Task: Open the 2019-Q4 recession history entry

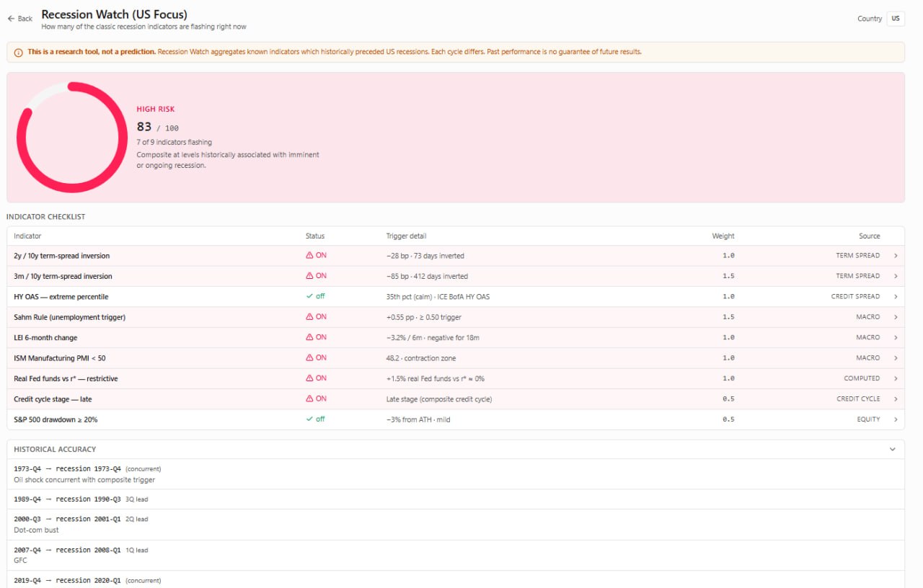Action: click(456, 580)
